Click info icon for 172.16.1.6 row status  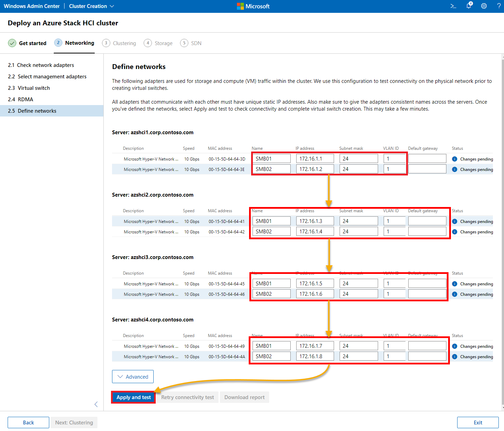click(455, 294)
